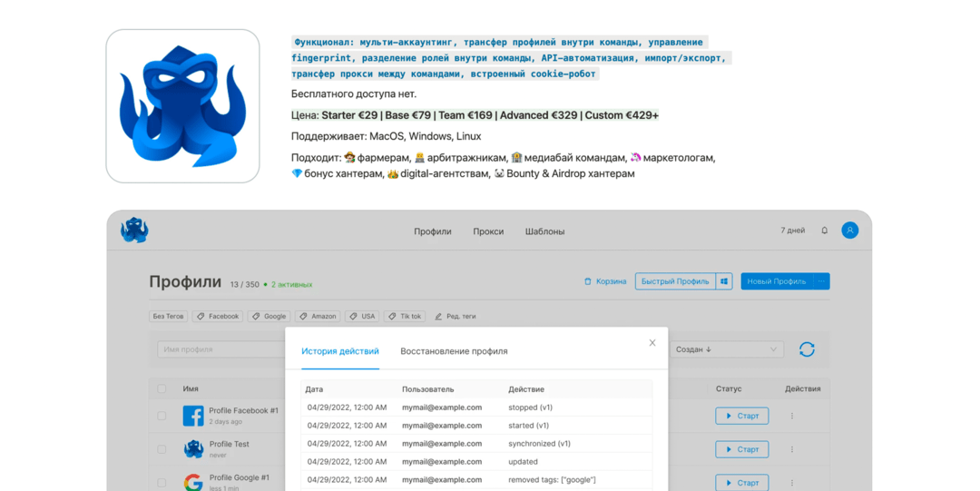Open the Корзина trash link
980x491 pixels.
(x=605, y=281)
